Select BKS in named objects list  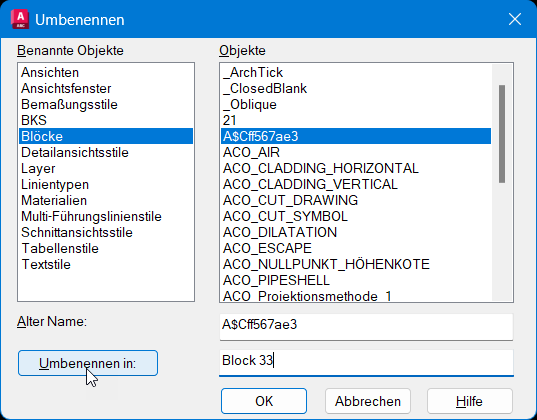[x=106, y=120]
